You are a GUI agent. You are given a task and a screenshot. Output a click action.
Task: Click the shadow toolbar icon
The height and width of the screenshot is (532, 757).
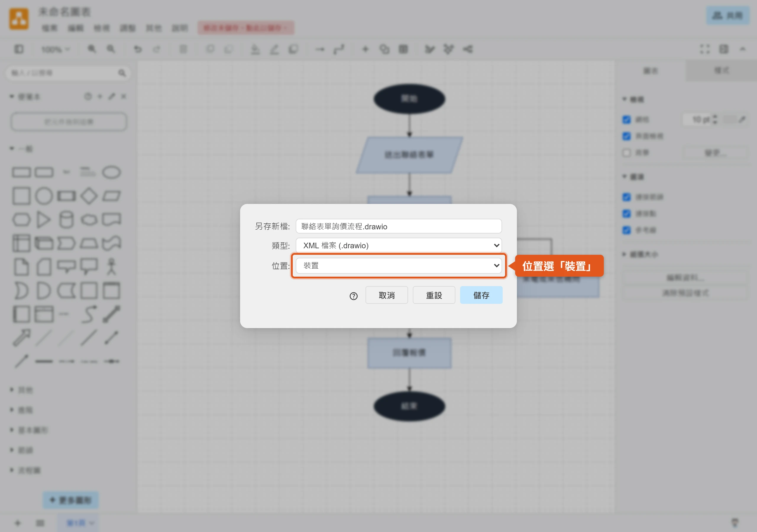(293, 49)
